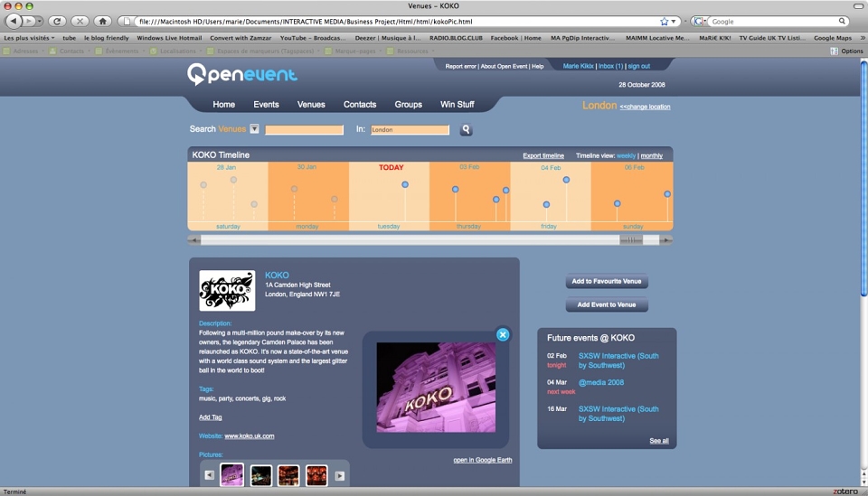Open the 16 Mar SXSW Interactive event

point(618,414)
